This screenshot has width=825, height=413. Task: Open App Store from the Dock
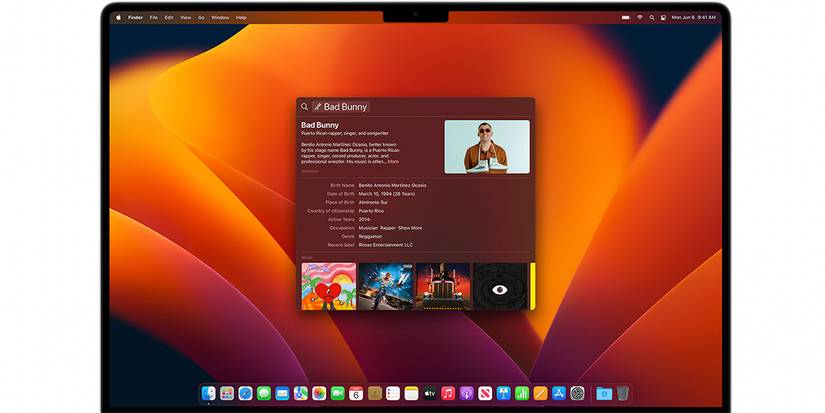coord(559,393)
